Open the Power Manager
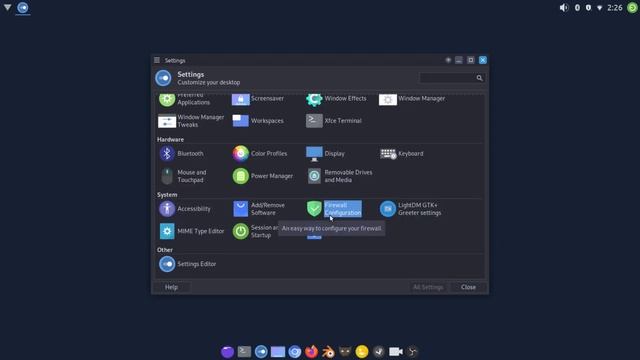 tap(262, 176)
